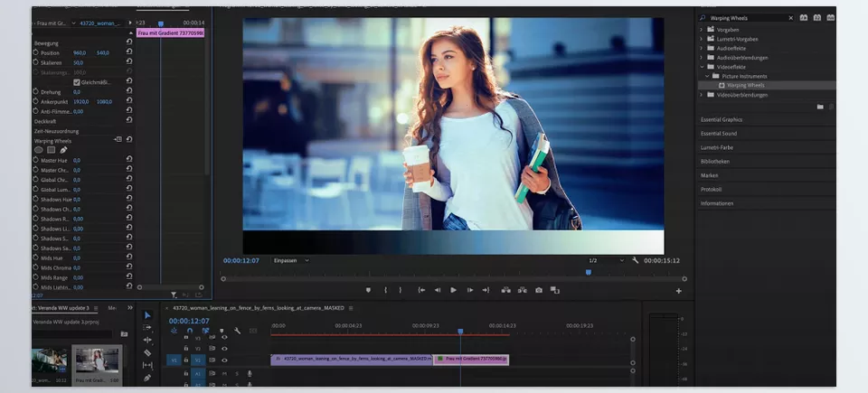Image resolution: width=868 pixels, height=393 pixels.
Task: Toggle V1 track output eye
Action: pyautogui.click(x=224, y=360)
